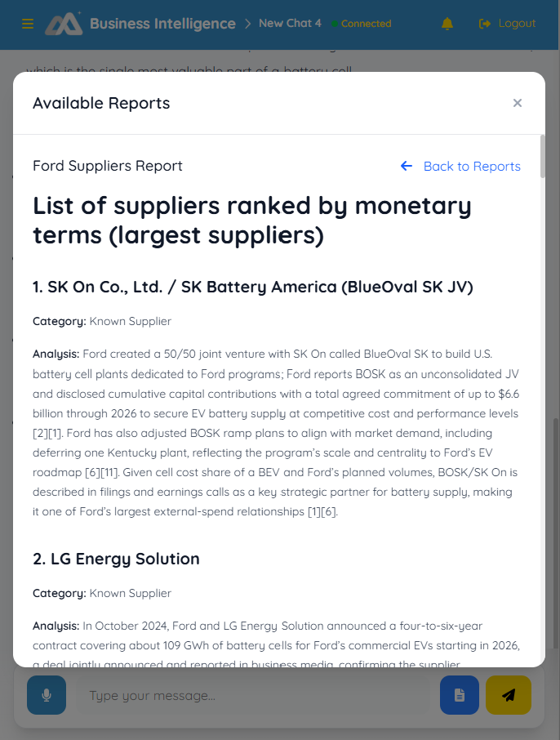Click the 'Business Intelligence' title
Image resolution: width=560 pixels, height=740 pixels.
[x=162, y=24]
